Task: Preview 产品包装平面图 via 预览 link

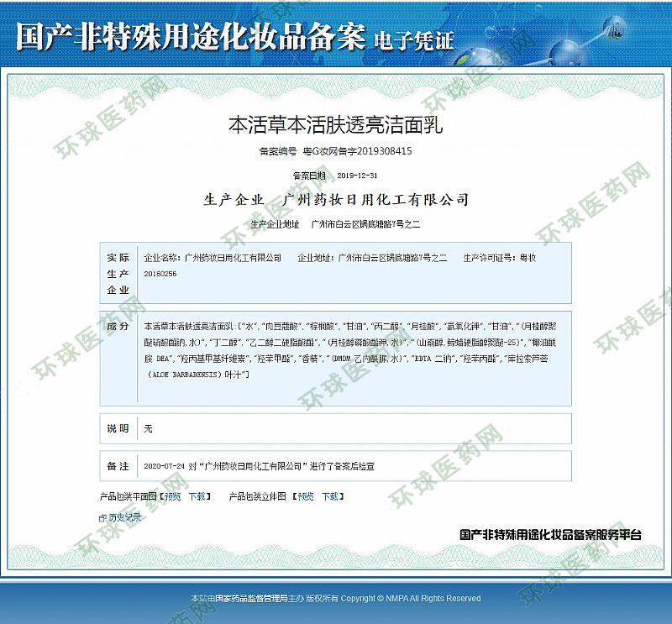Action: pyautogui.click(x=171, y=496)
